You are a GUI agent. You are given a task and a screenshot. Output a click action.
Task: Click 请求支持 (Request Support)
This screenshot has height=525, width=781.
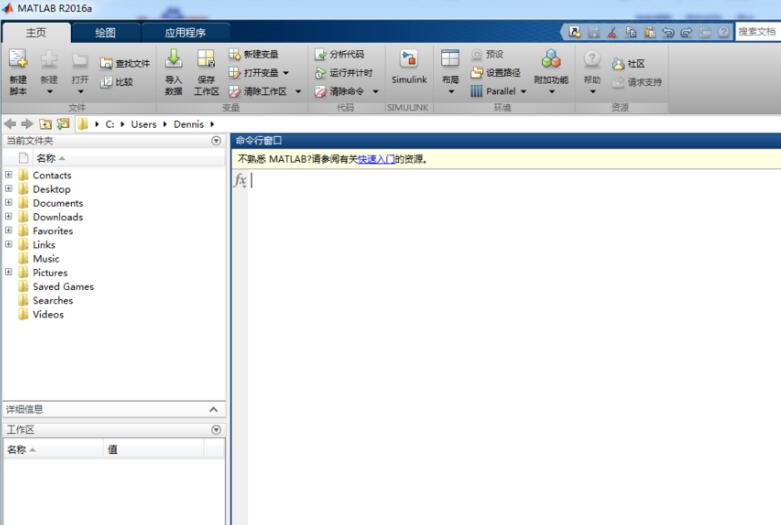pyautogui.click(x=637, y=82)
